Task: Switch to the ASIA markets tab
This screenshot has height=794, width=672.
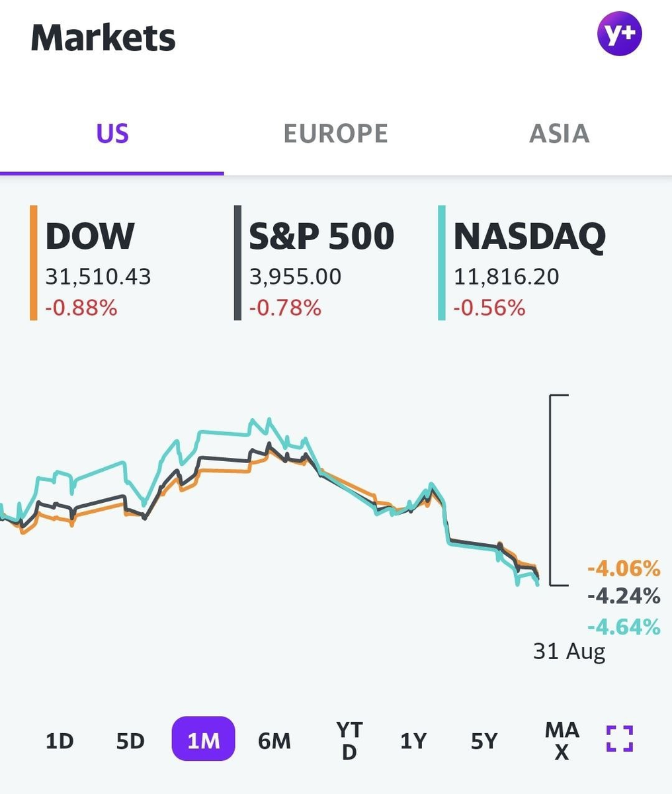Action: tap(559, 134)
